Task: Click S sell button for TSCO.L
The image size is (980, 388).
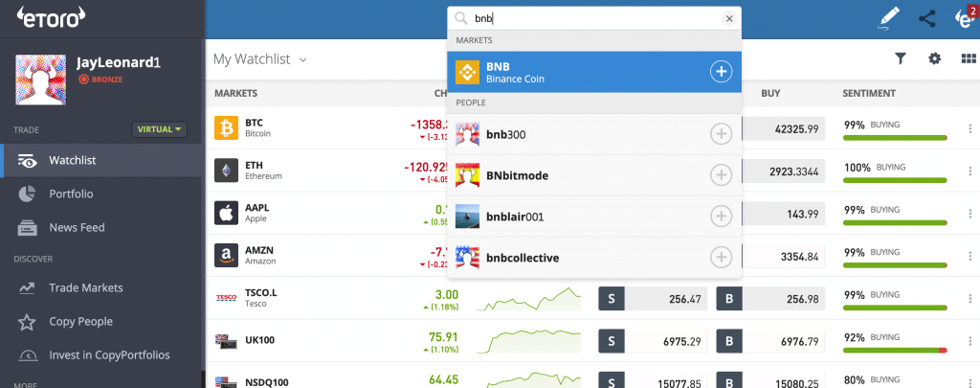Action: [612, 299]
